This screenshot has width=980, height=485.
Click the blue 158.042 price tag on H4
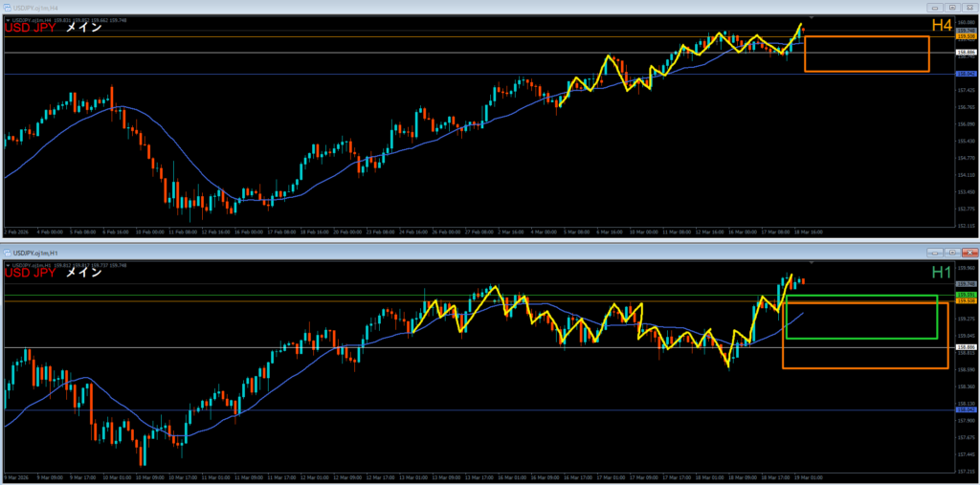pos(966,74)
